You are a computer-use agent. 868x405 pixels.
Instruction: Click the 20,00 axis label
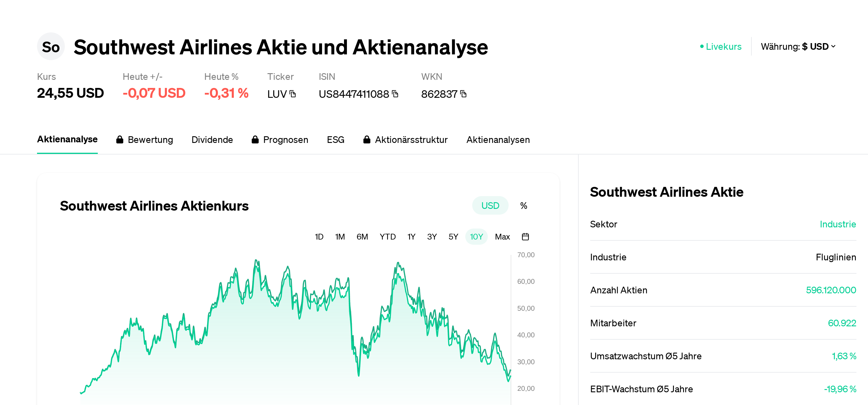pyautogui.click(x=526, y=389)
